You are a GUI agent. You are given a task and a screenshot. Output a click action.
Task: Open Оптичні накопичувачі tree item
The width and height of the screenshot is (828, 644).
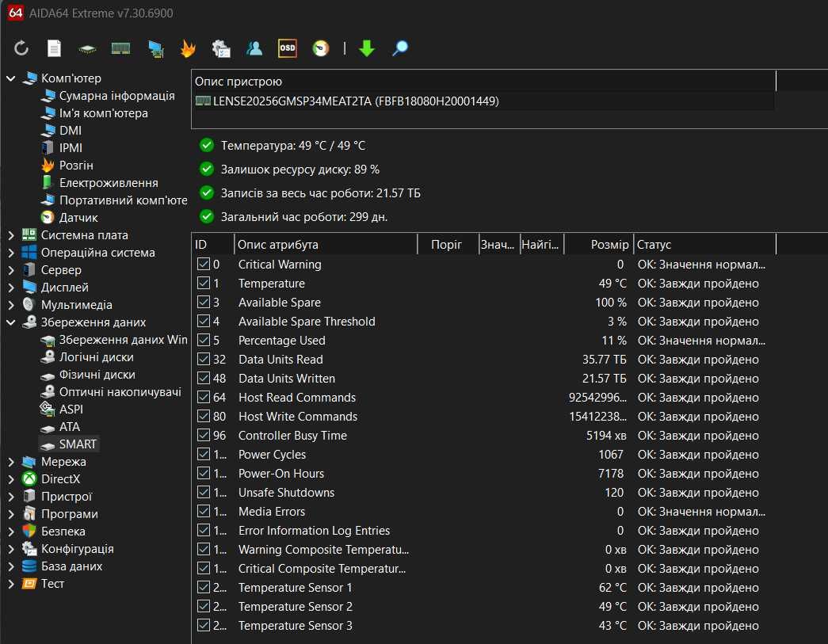point(120,391)
